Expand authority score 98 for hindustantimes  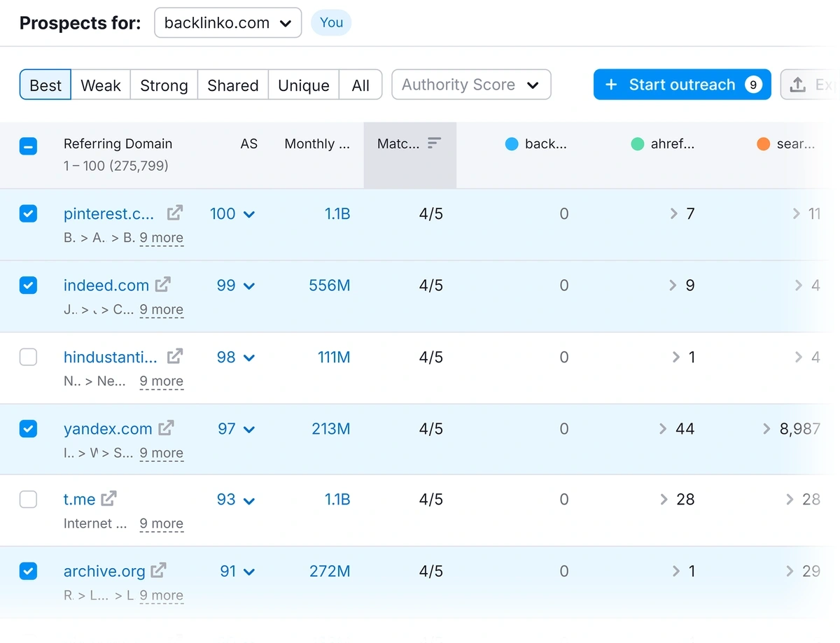[236, 358]
